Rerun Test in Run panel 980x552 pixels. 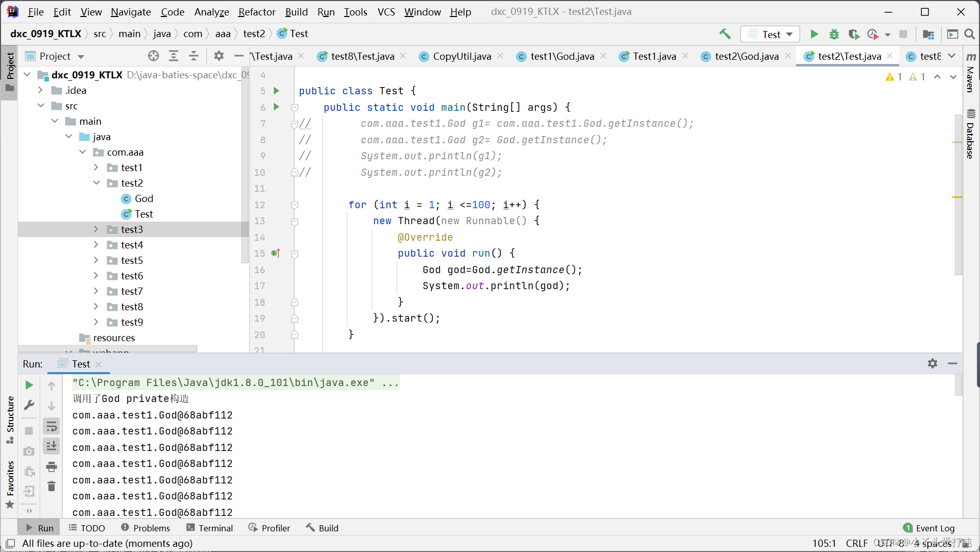click(29, 385)
